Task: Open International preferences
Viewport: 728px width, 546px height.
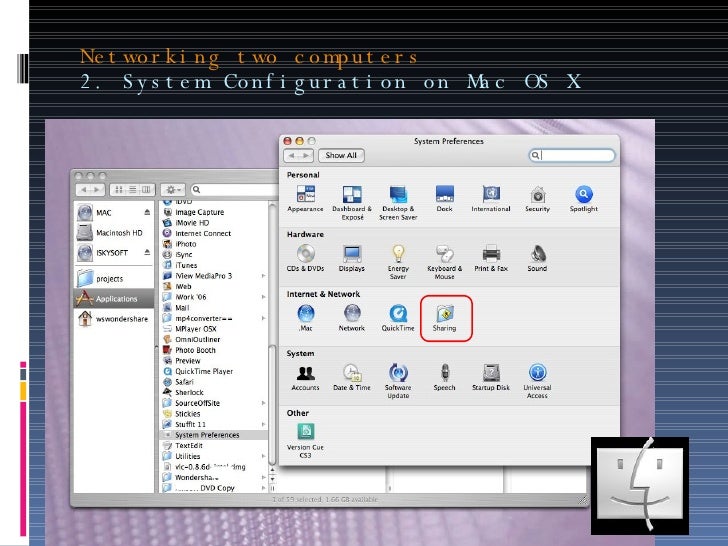Action: click(x=491, y=199)
